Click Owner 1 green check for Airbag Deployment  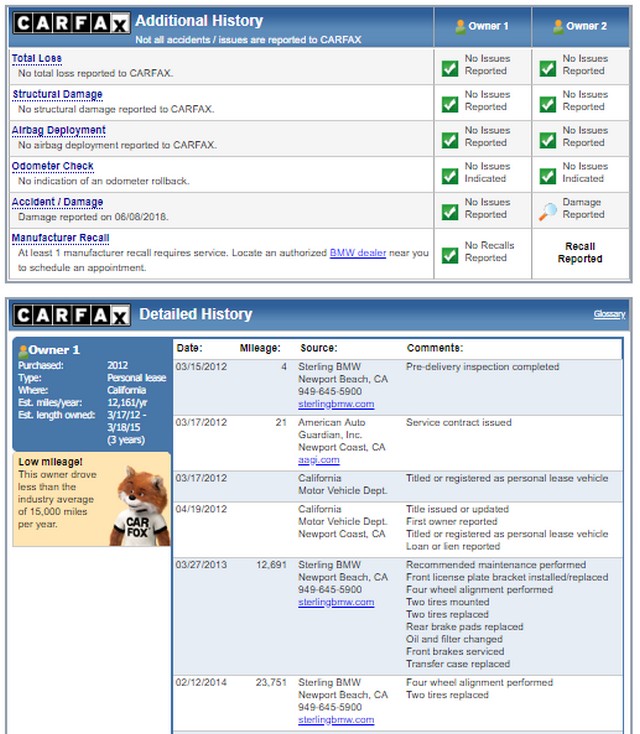tap(450, 140)
